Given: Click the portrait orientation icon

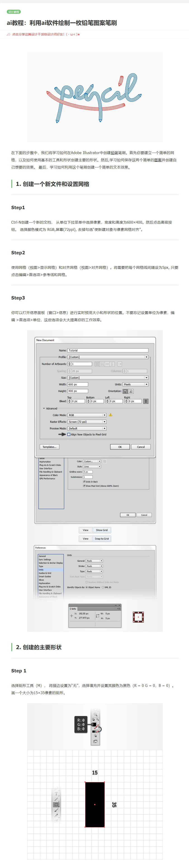Looking at the screenshot, I should (x=125, y=391).
